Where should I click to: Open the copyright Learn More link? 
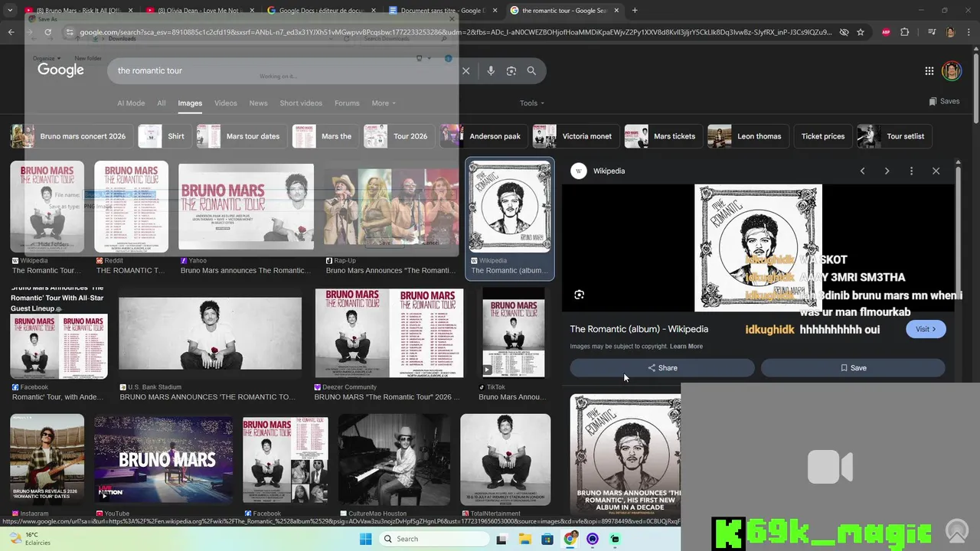[x=686, y=347]
